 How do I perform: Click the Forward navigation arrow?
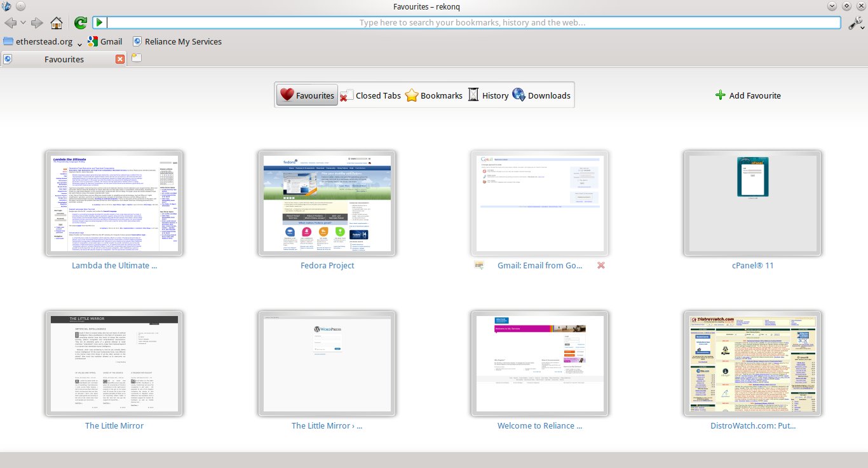click(x=37, y=23)
